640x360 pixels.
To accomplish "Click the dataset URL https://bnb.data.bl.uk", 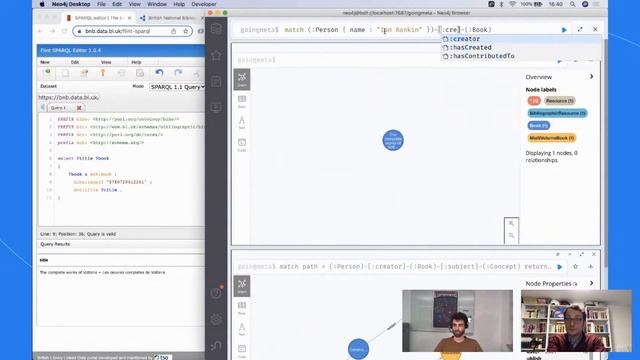I will click(x=69, y=98).
